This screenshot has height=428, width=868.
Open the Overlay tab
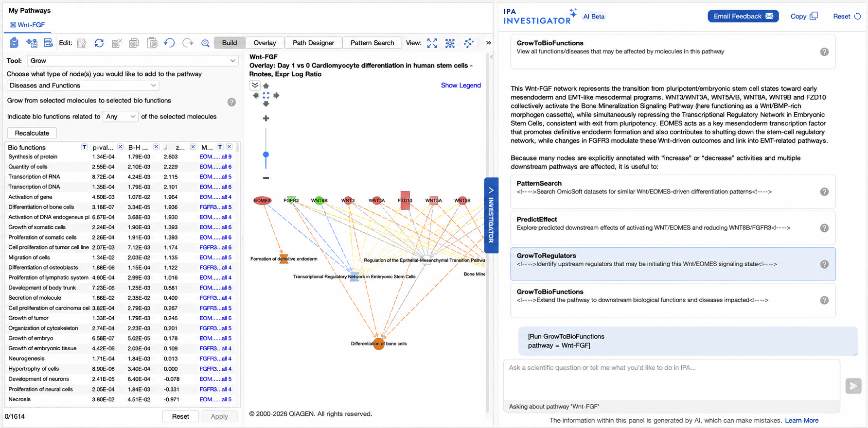point(265,43)
